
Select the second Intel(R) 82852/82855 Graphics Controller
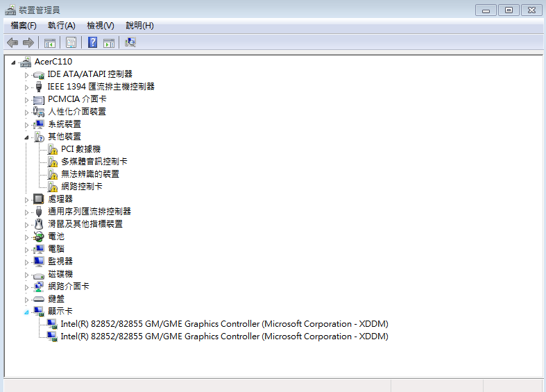click(x=224, y=336)
